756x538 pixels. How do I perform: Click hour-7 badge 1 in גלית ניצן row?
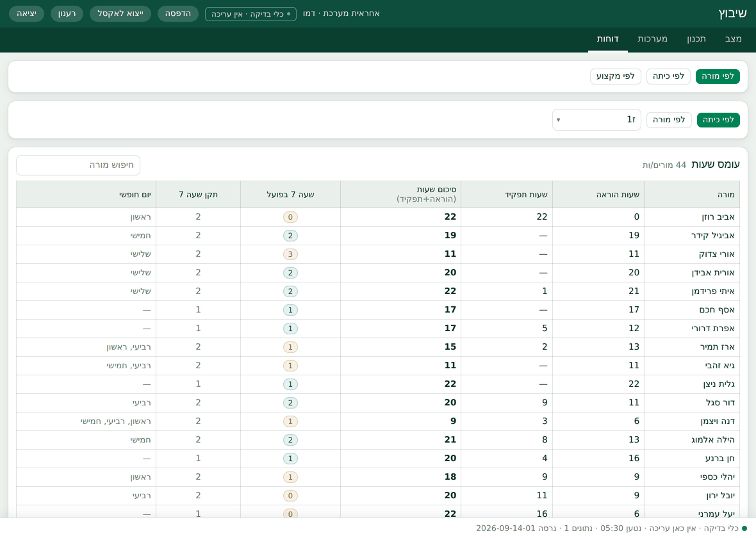tap(290, 384)
